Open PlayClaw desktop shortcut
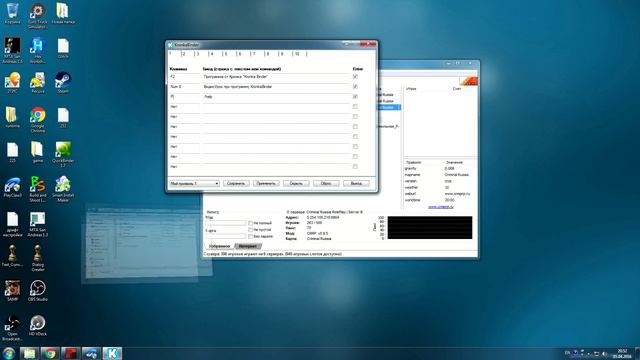The image size is (640, 360). (x=12, y=188)
